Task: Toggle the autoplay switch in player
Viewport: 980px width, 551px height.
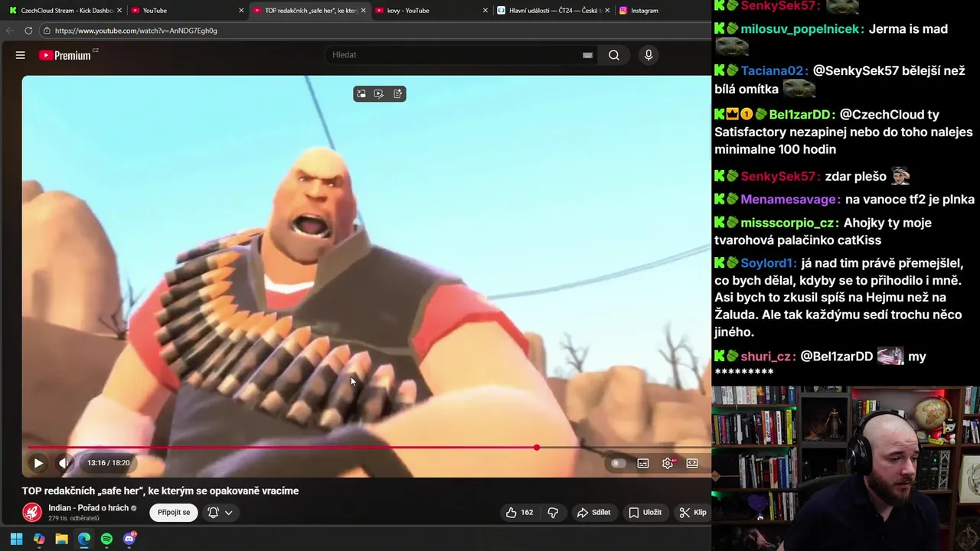Action: (x=618, y=463)
